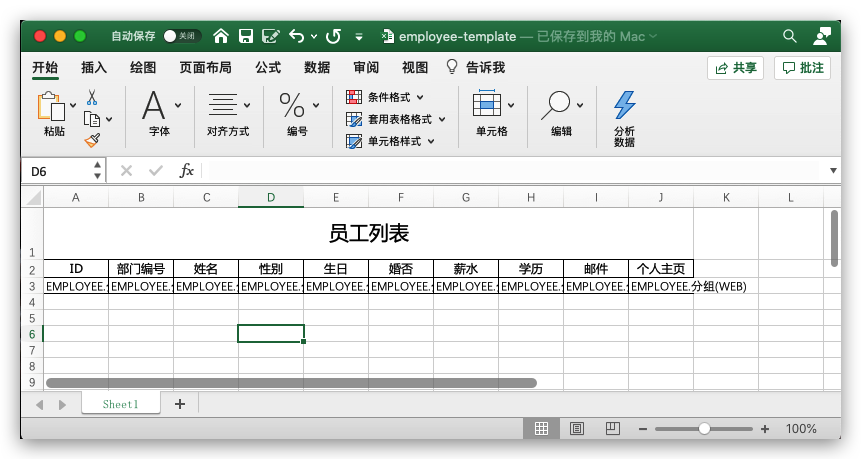The height and width of the screenshot is (459, 861).
Task: Copy selection with the copy icon
Action: [x=92, y=119]
